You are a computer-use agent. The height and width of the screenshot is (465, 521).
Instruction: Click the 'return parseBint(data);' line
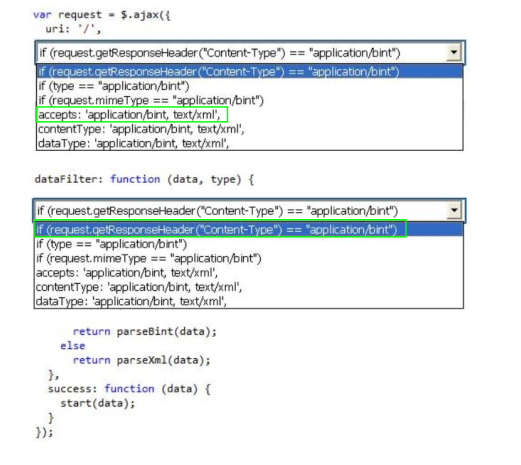(145, 332)
